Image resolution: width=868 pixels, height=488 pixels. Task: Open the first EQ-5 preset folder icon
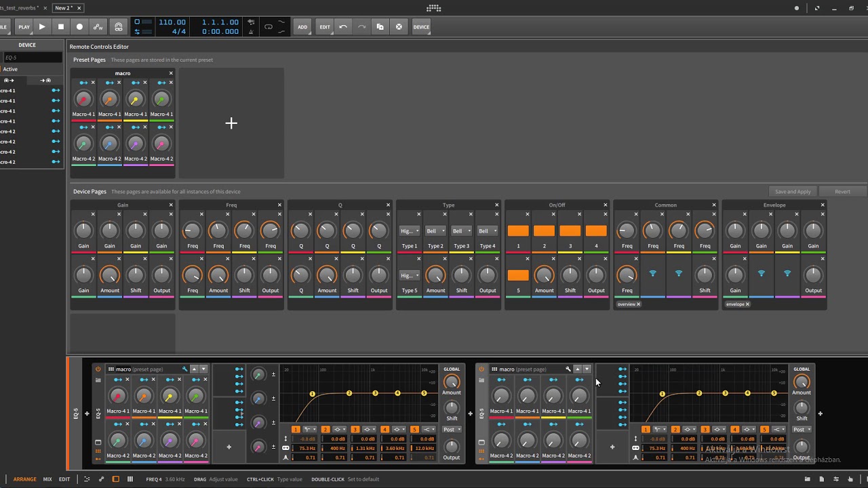click(98, 380)
